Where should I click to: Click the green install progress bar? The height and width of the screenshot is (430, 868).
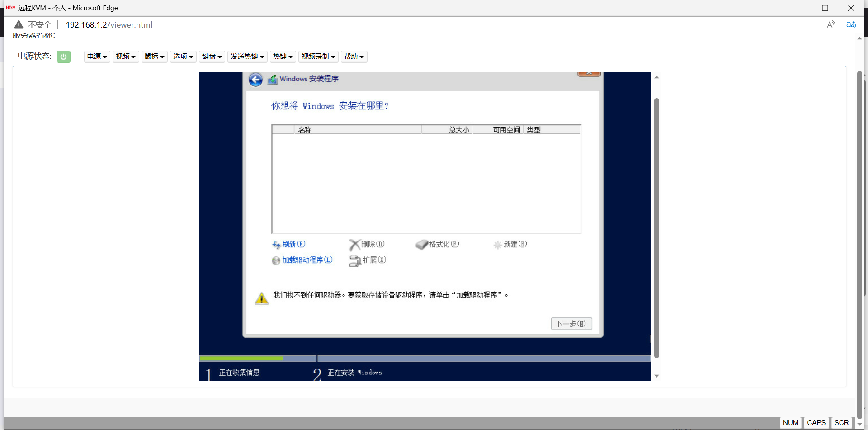click(x=241, y=359)
